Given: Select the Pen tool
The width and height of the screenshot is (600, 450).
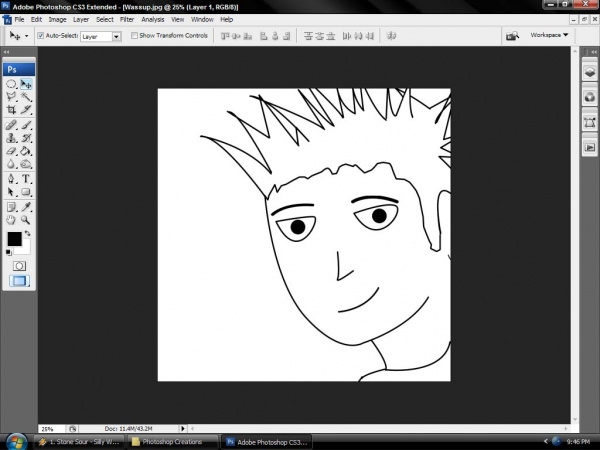Looking at the screenshot, I should [x=11, y=179].
